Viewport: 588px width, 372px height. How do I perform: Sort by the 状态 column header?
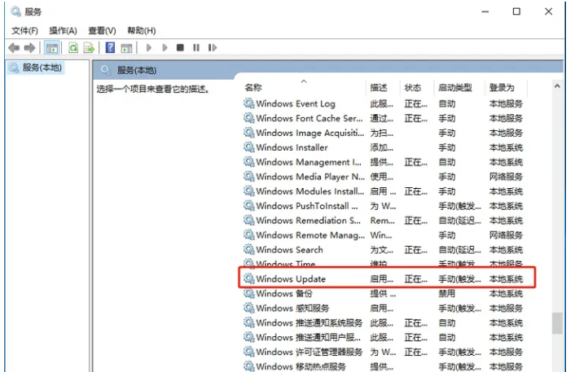[413, 88]
